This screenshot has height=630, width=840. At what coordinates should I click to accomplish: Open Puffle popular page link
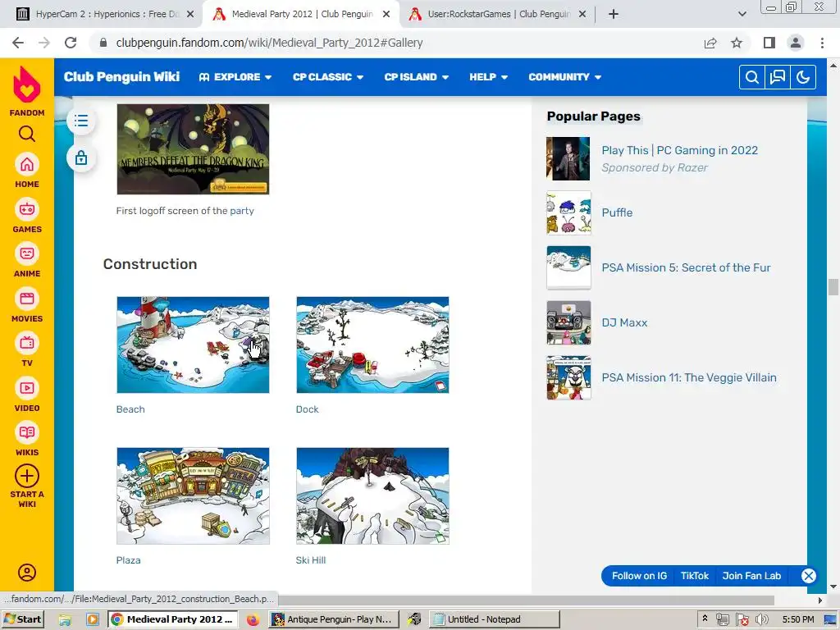coord(617,212)
